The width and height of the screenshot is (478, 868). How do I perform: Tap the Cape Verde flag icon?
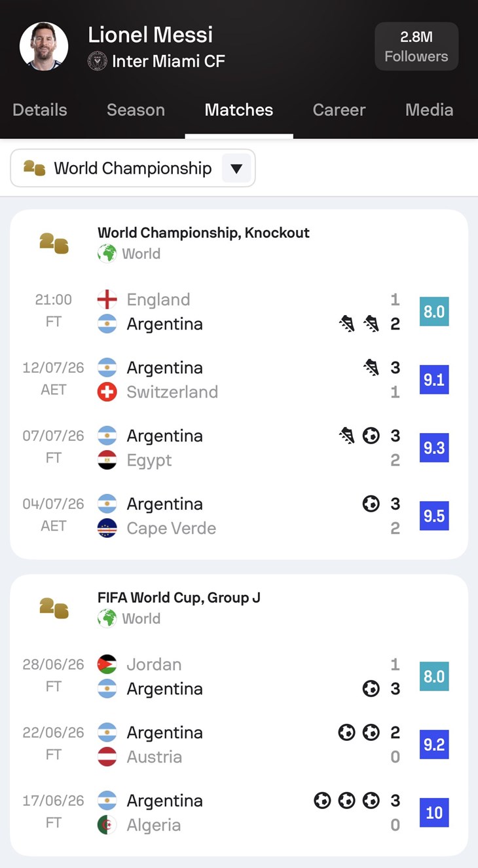pos(107,528)
